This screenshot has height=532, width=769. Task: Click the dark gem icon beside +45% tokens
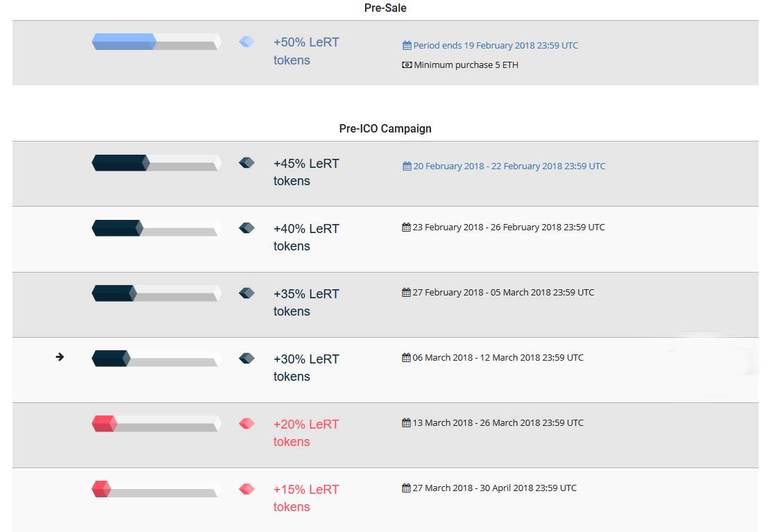[246, 163]
